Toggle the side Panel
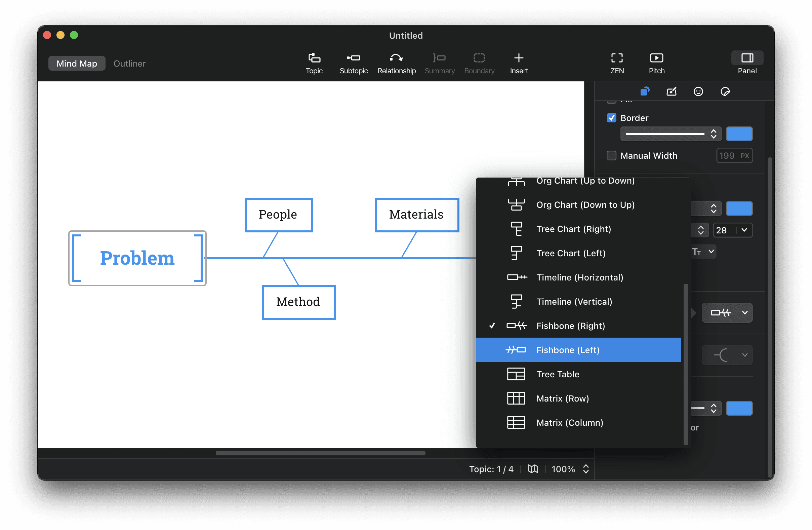Image resolution: width=812 pixels, height=530 pixels. 747,64
